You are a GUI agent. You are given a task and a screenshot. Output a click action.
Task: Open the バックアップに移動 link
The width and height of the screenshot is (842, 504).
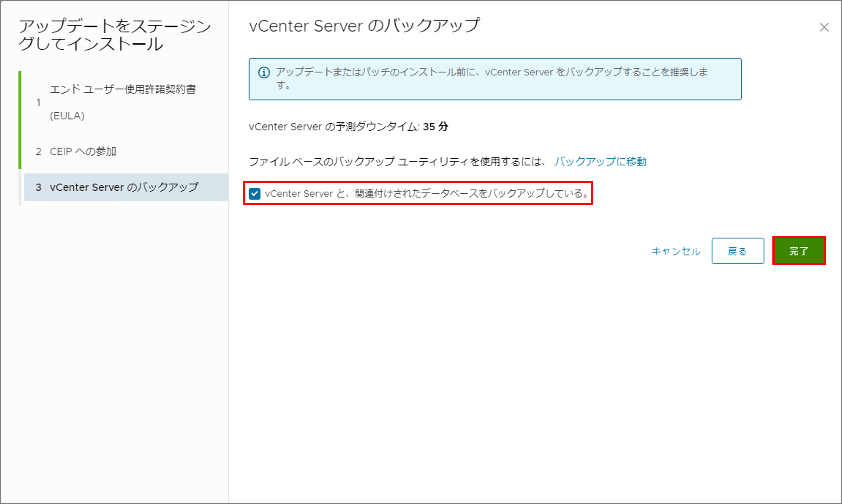click(600, 161)
